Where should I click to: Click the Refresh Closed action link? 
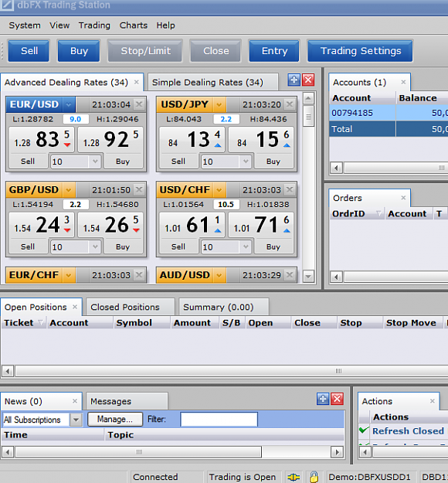click(408, 430)
